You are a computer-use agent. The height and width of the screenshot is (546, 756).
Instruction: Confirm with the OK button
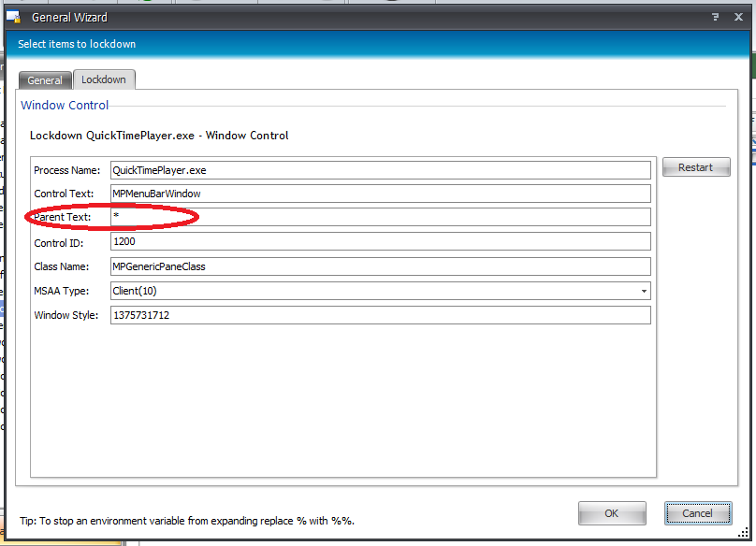point(612,513)
